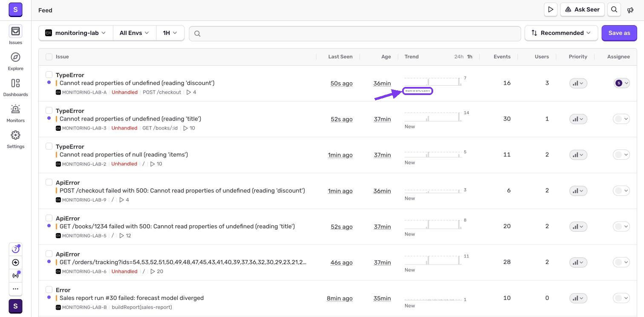The width and height of the screenshot is (644, 317).
Task: Switch trend view to 24h
Action: pyautogui.click(x=458, y=57)
